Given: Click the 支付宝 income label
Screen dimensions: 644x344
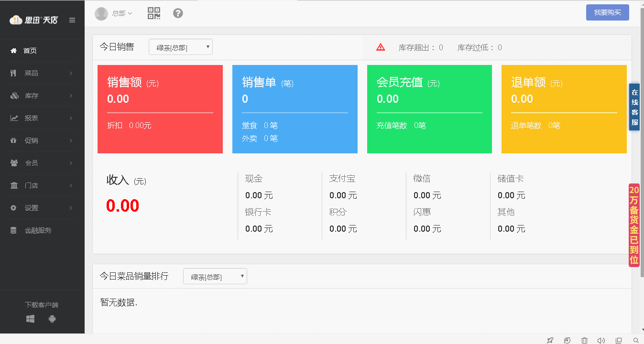Looking at the screenshot, I should (x=342, y=179).
